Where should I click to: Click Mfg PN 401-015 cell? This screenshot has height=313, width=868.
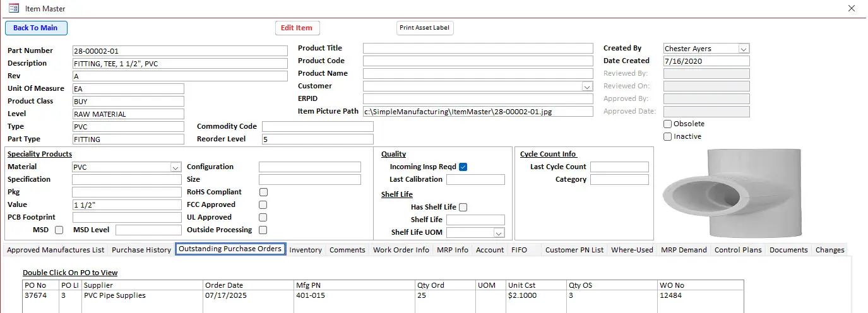click(354, 296)
